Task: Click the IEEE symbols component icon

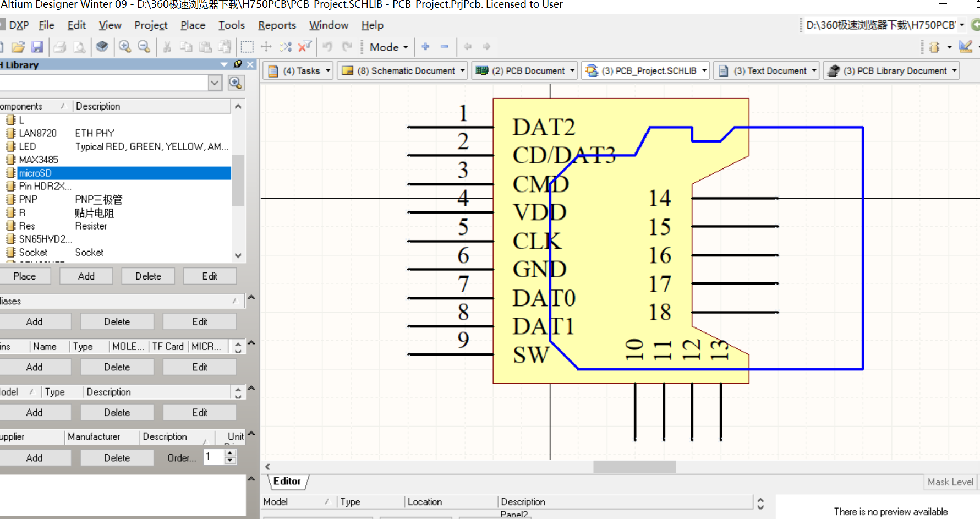Action: click(934, 47)
